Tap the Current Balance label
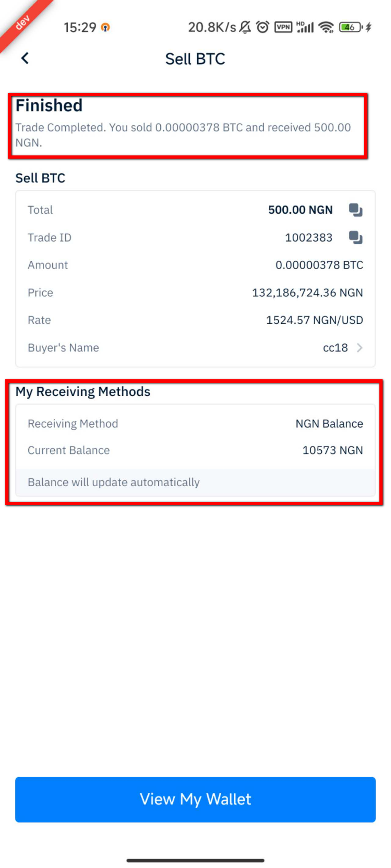 point(69,451)
